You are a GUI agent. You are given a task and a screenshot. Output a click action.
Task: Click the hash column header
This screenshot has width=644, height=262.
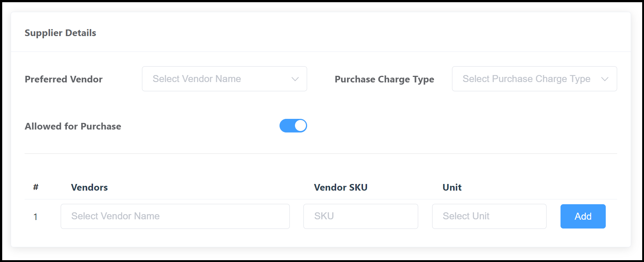pos(36,187)
